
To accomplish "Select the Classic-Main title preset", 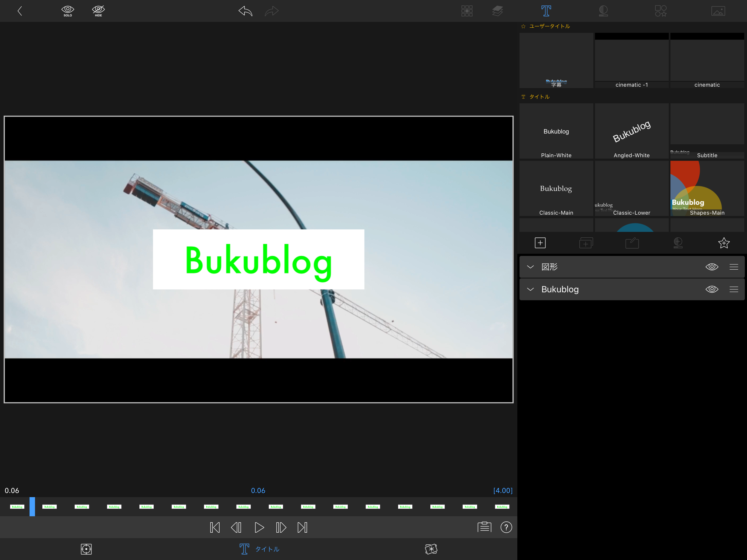I will (x=556, y=188).
